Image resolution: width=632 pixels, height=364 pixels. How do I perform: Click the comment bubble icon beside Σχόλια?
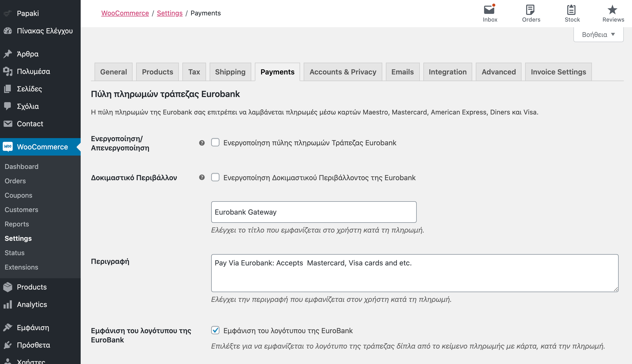8,106
